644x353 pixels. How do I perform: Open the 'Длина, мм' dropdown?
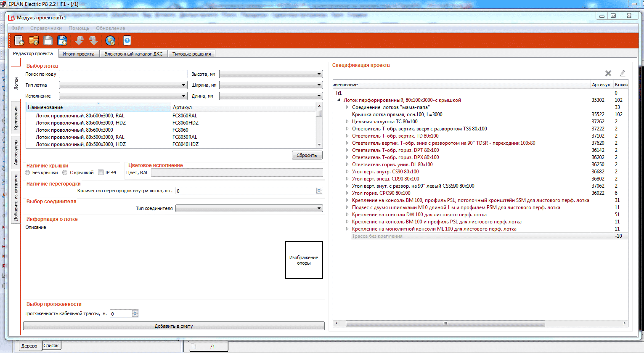tap(271, 96)
